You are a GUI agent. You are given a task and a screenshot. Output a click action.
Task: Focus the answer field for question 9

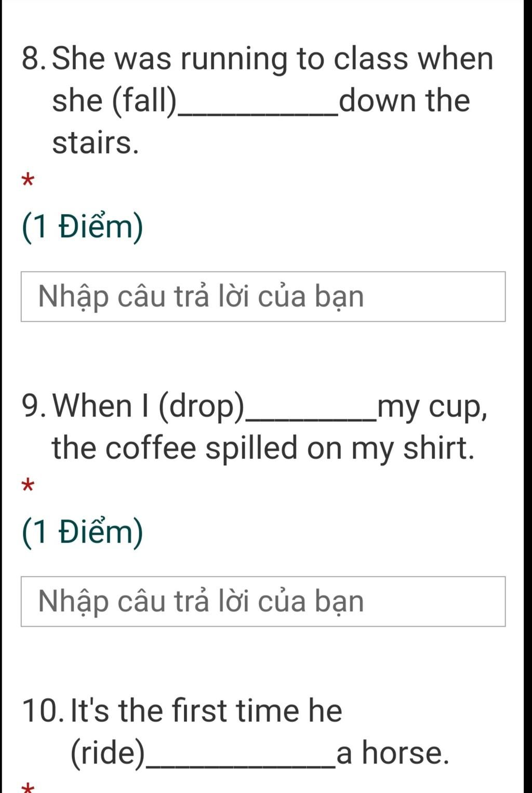point(263,601)
